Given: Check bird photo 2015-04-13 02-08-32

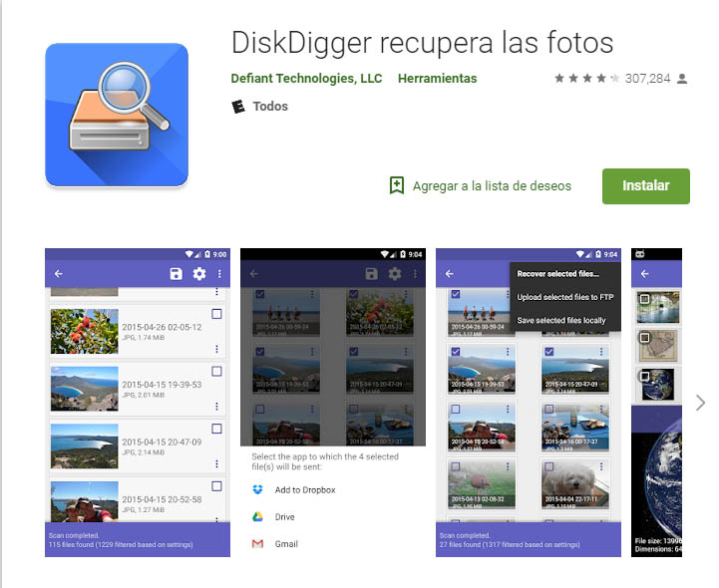Looking at the screenshot, I should coord(456,466).
